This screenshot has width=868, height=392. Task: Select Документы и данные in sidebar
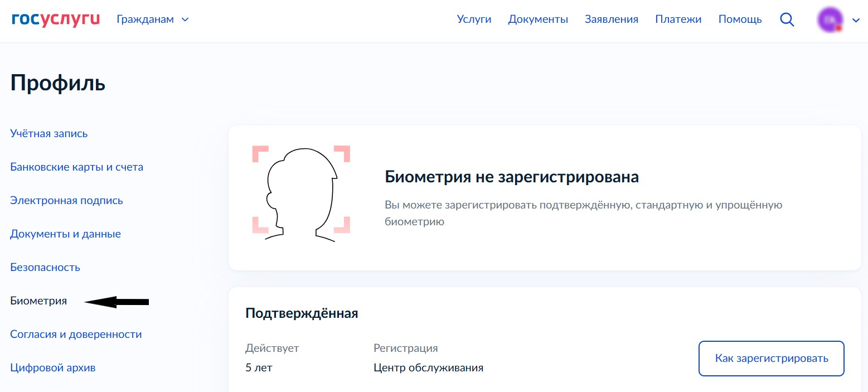coord(65,234)
